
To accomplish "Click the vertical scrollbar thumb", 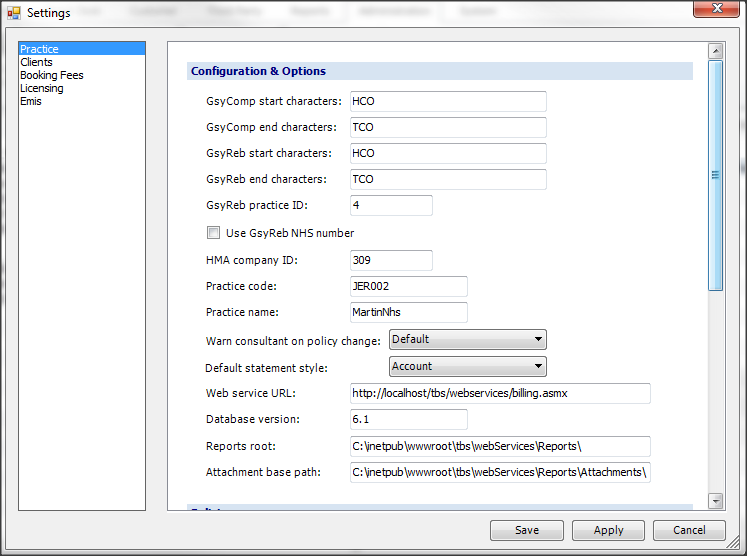I will click(715, 175).
